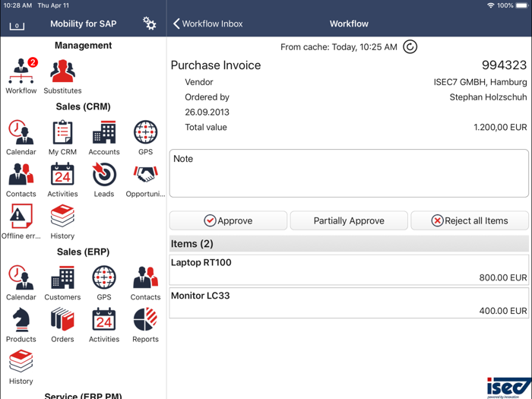The image size is (532, 399).
Task: Open the Products chess knight icon
Action: click(21, 319)
